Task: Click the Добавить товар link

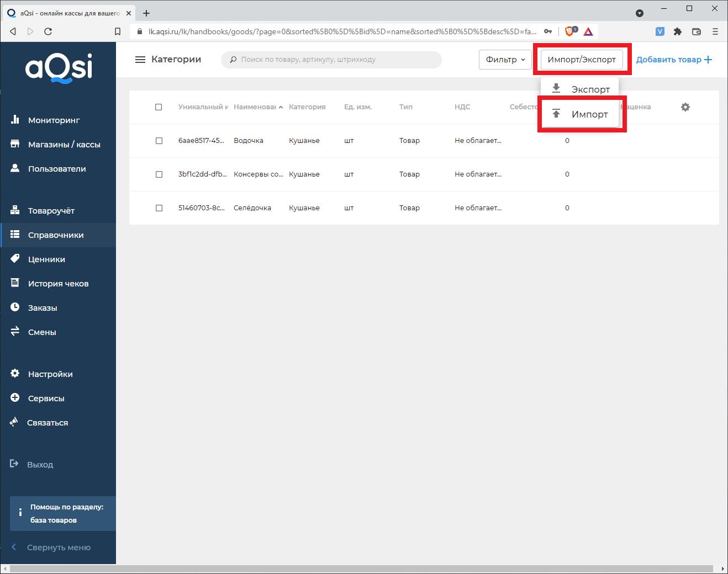Action: [674, 60]
